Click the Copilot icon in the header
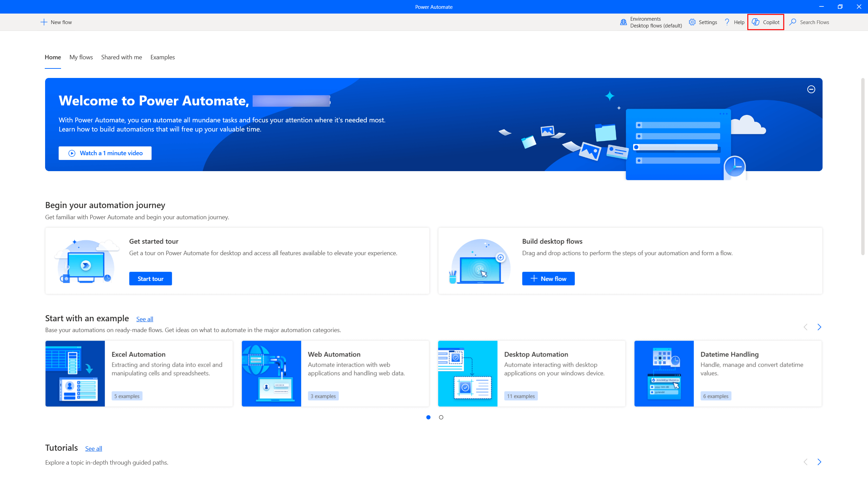Image resolution: width=868 pixels, height=488 pixels. [755, 22]
